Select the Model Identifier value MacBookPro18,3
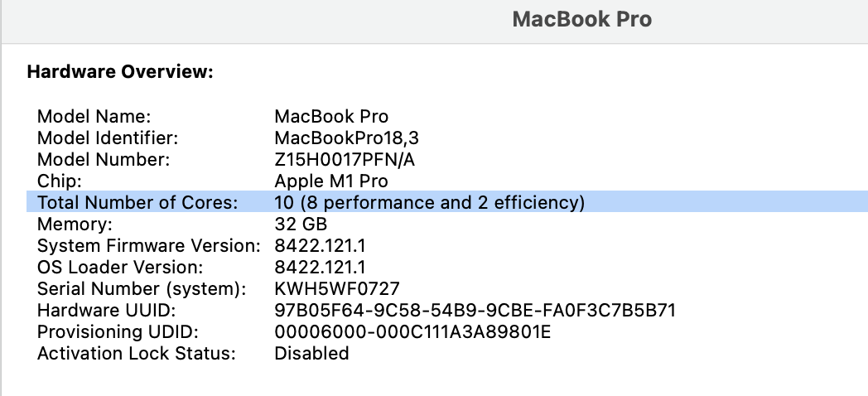 346,138
